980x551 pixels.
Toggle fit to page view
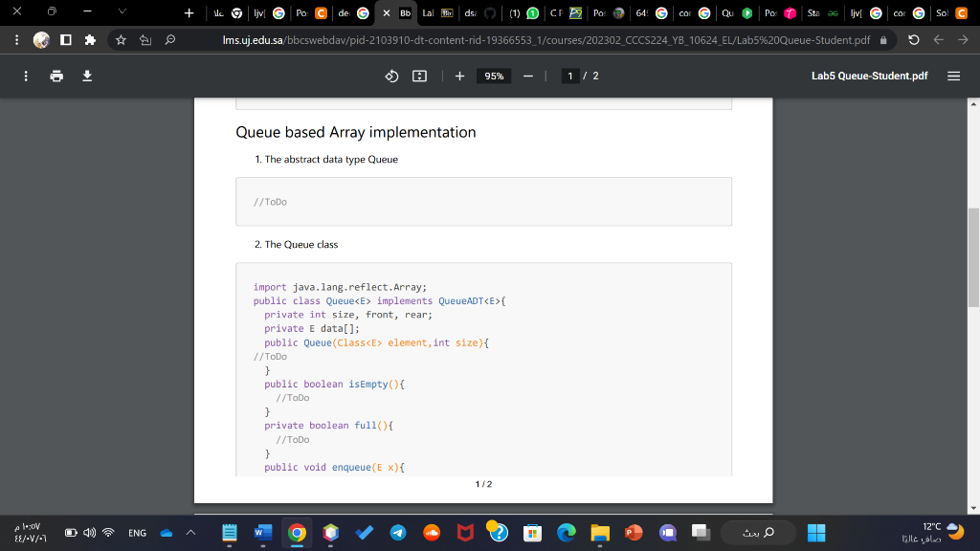click(419, 76)
